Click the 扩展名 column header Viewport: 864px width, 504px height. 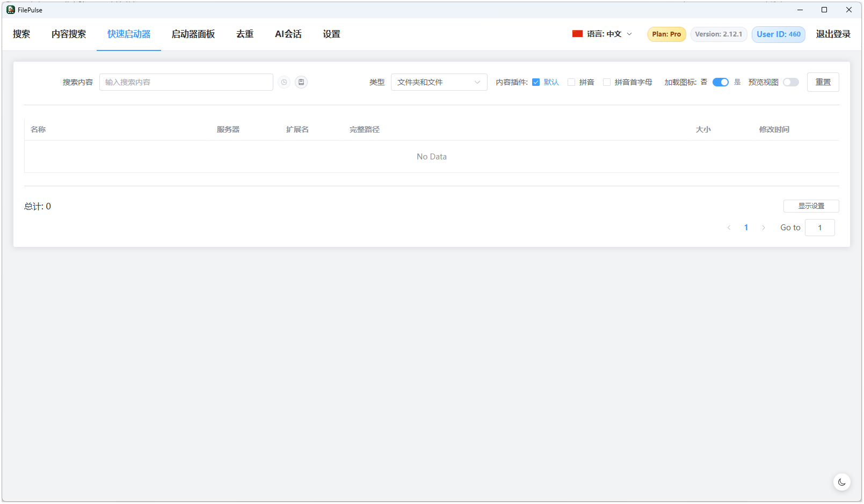(x=297, y=129)
